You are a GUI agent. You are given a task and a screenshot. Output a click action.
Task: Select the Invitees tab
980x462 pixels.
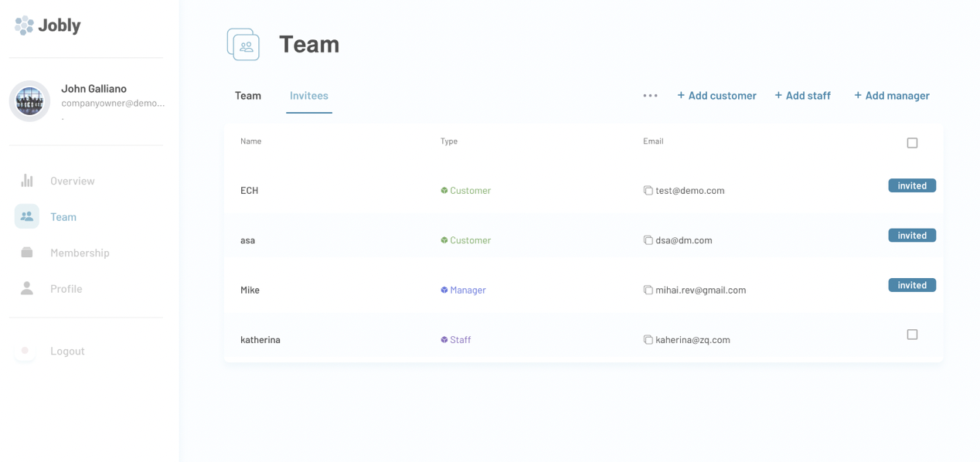[x=309, y=96]
